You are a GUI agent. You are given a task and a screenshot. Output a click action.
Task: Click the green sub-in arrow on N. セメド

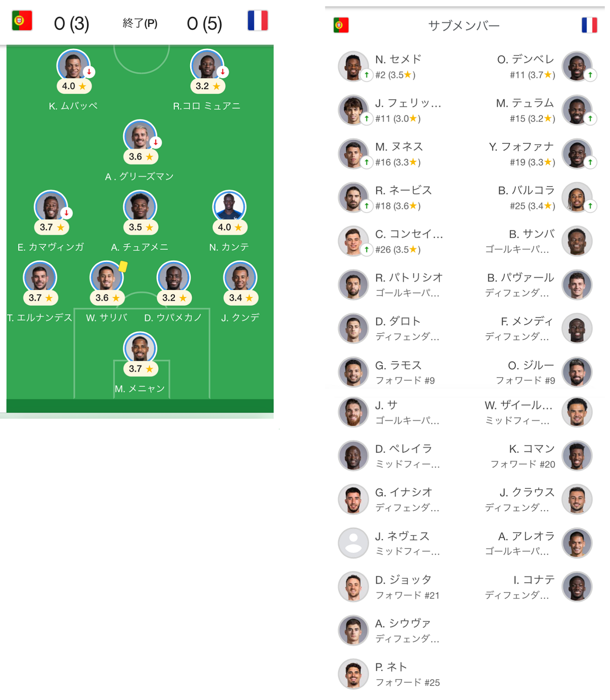[366, 75]
